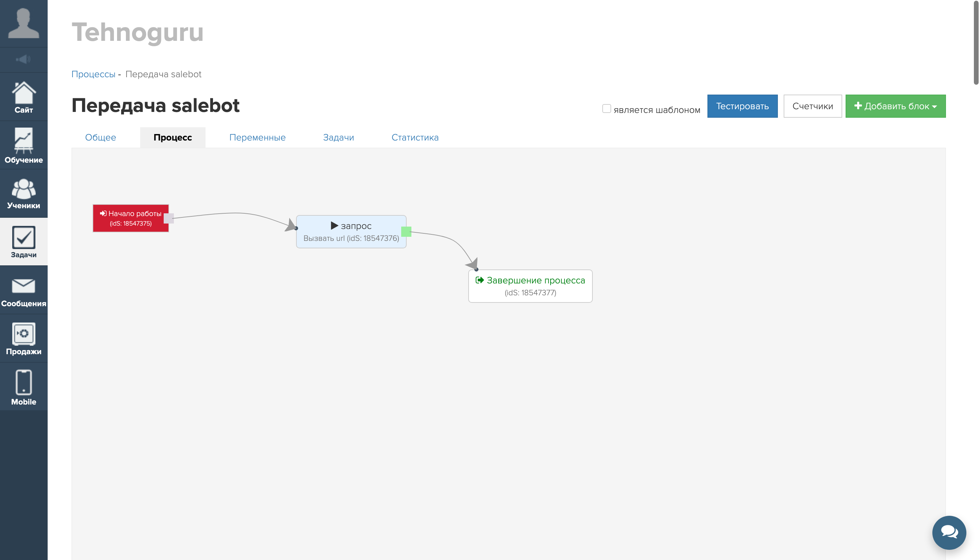The width and height of the screenshot is (980, 560).
Task: Click the page vertical scrollbar
Action: pyautogui.click(x=976, y=42)
